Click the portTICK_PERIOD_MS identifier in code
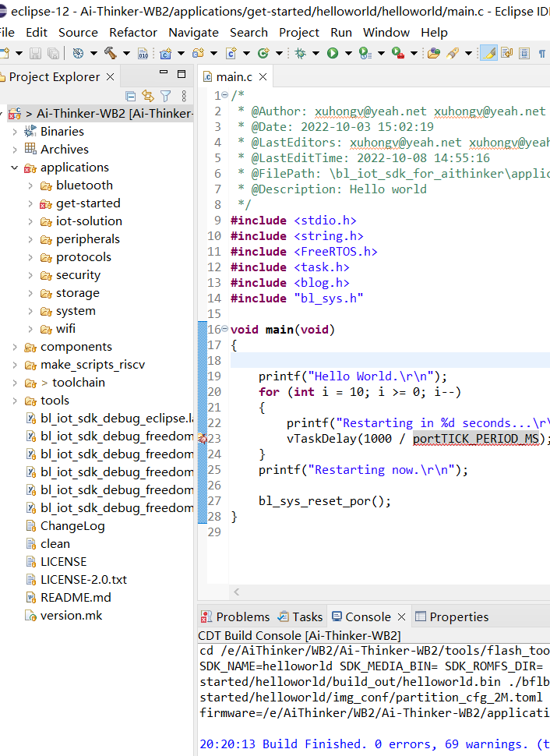The image size is (550, 756). click(475, 438)
